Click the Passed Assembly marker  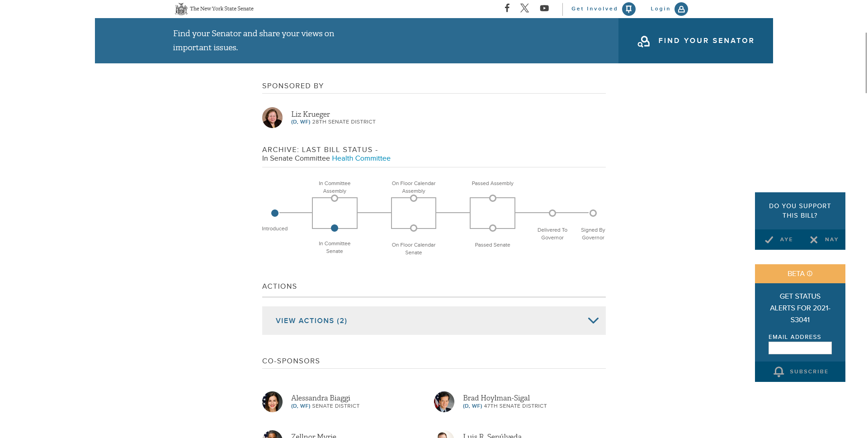[493, 198]
